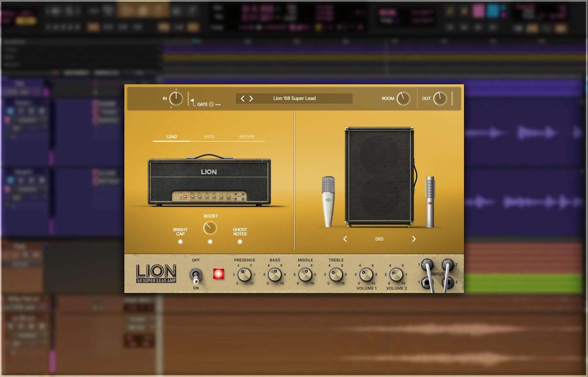Image resolution: width=588 pixels, height=377 pixels.
Task: Toggle the BOOST enable button
Action: point(210,242)
